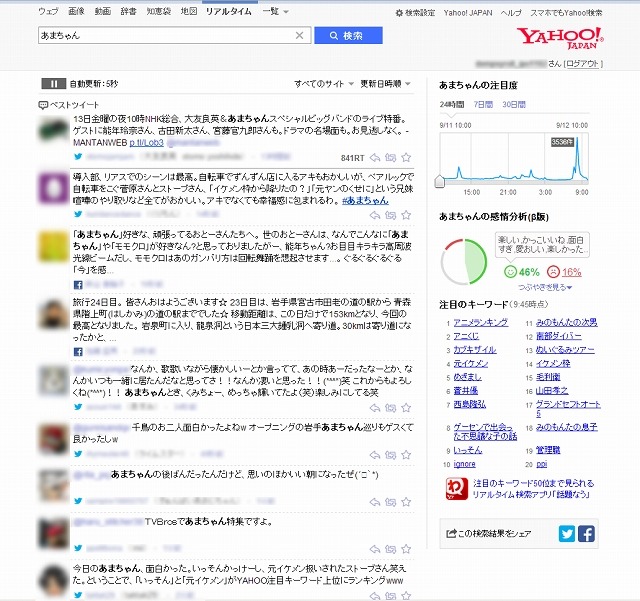Click the sentiment analysis donut chart
Viewport: 640px width, 601px height.
(464, 262)
